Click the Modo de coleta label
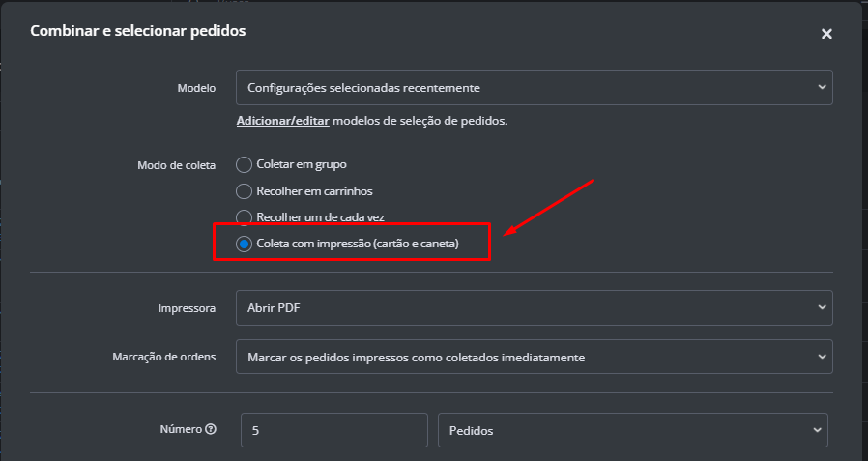This screenshot has height=461, width=868. (177, 165)
